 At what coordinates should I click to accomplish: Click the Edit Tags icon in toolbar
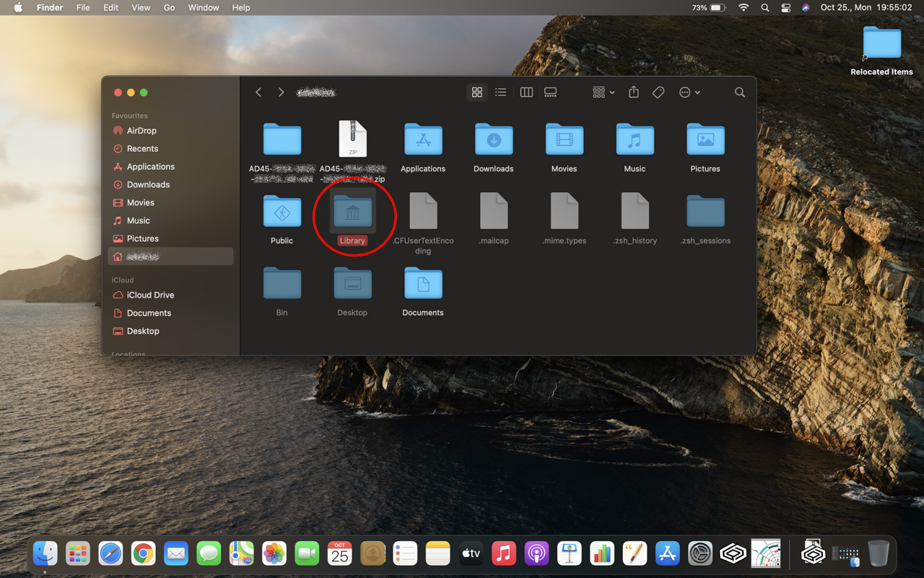tap(658, 92)
